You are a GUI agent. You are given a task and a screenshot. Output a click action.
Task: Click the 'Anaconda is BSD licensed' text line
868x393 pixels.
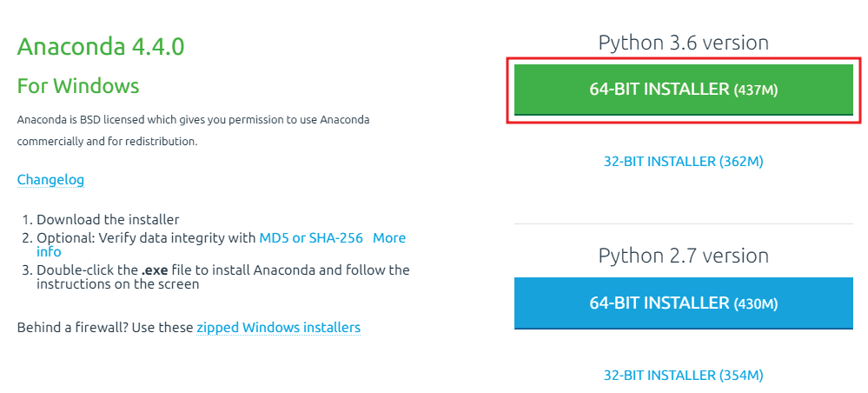[193, 119]
